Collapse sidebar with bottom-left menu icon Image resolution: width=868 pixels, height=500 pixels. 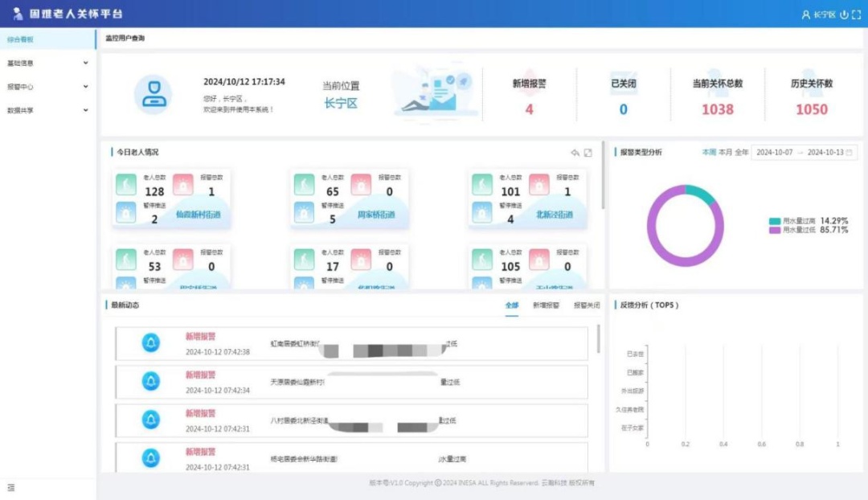tap(11, 487)
